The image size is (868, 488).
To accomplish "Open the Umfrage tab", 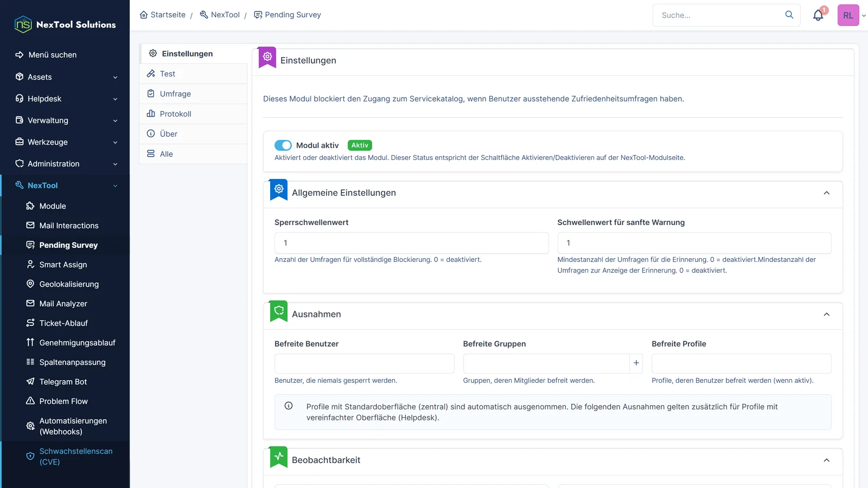I will (x=193, y=94).
